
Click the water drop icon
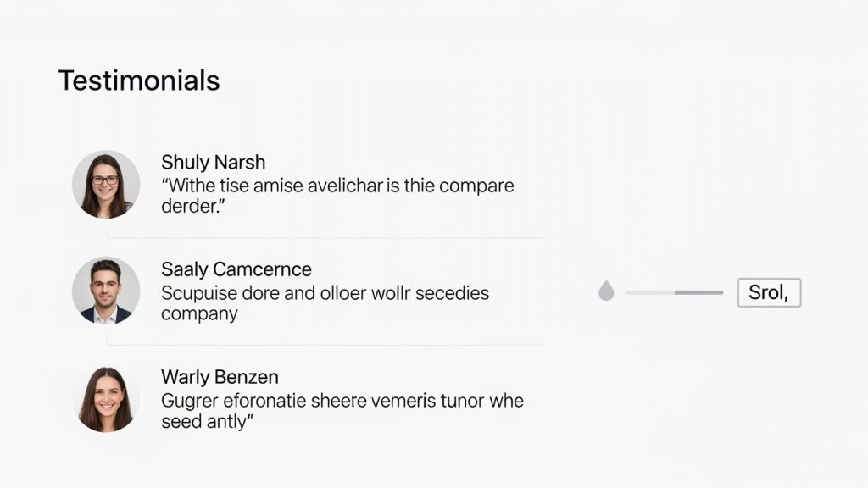point(606,291)
